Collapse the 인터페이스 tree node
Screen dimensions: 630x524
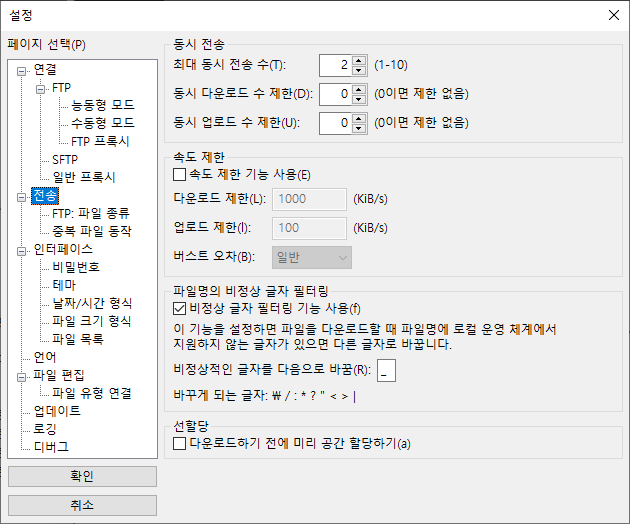tap(21, 251)
